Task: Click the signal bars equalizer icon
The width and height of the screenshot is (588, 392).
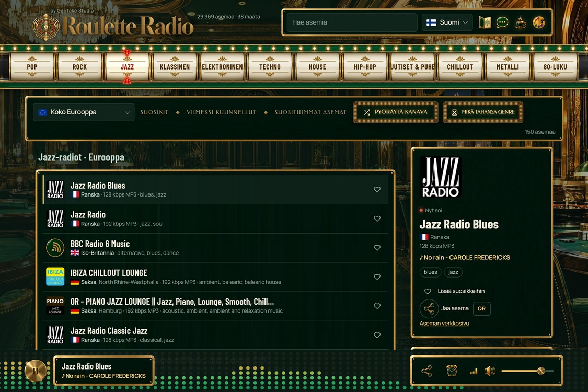Action: coord(474,372)
